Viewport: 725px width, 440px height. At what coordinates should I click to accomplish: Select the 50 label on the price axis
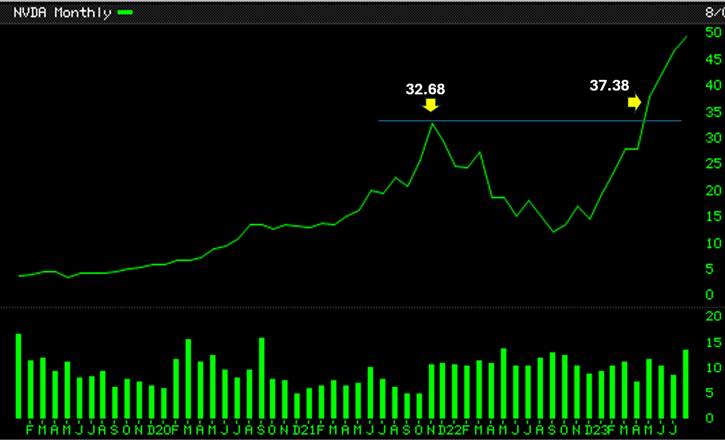coord(713,32)
